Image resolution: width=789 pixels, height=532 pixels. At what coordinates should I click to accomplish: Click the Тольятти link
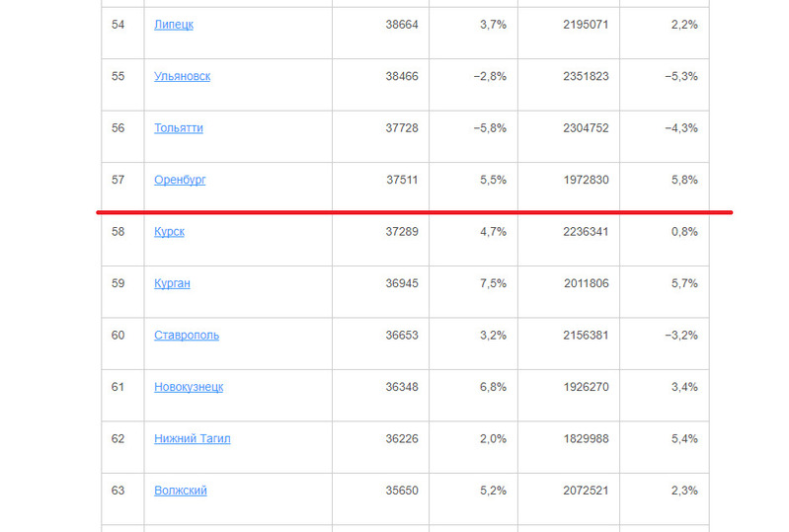click(x=179, y=128)
